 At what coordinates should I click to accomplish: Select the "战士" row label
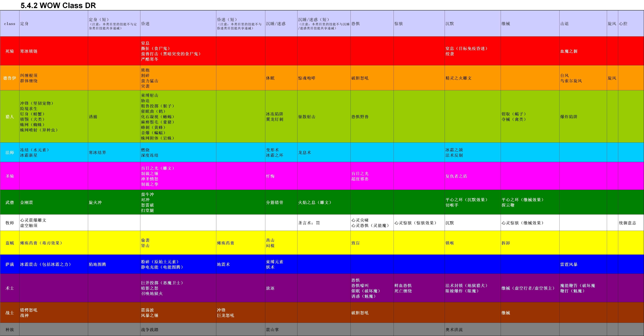click(10, 312)
